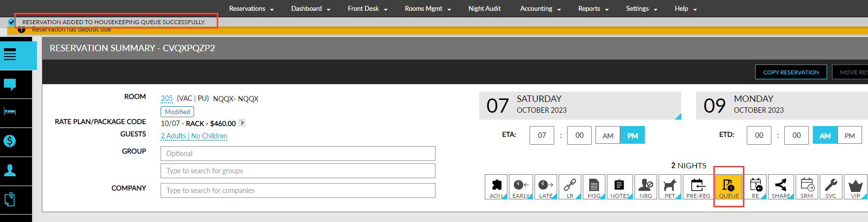Select the VIP crown icon
868x222 pixels.
[855, 187]
